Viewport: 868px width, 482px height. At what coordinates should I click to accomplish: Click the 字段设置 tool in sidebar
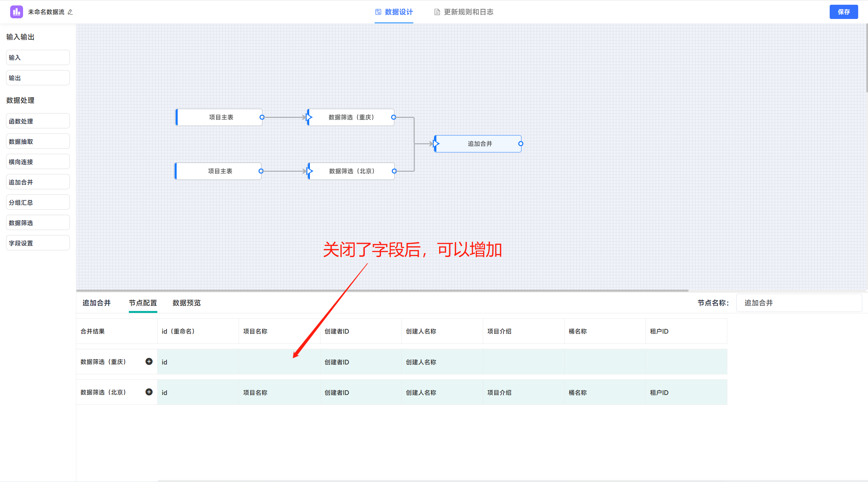pos(37,243)
